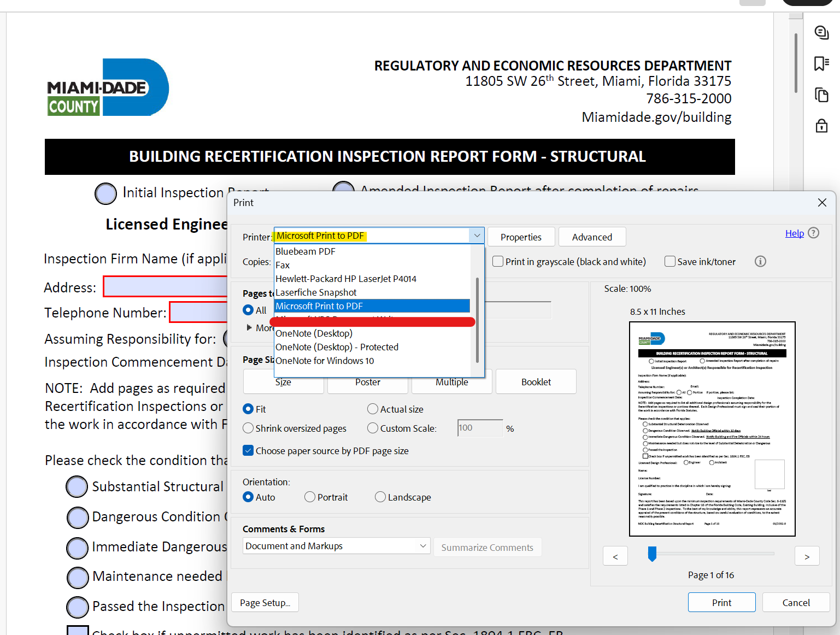
Task: Select Maintenance needed radio in document
Action: [x=78, y=578]
